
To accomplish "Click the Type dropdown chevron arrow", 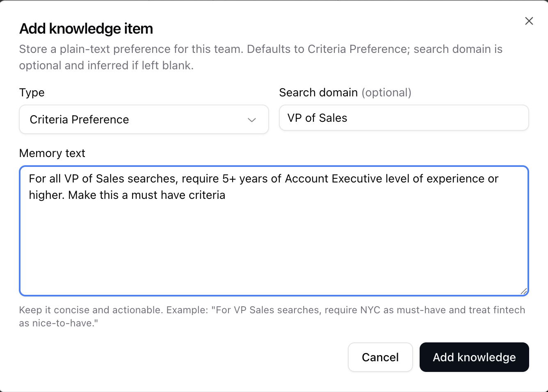I will point(252,120).
